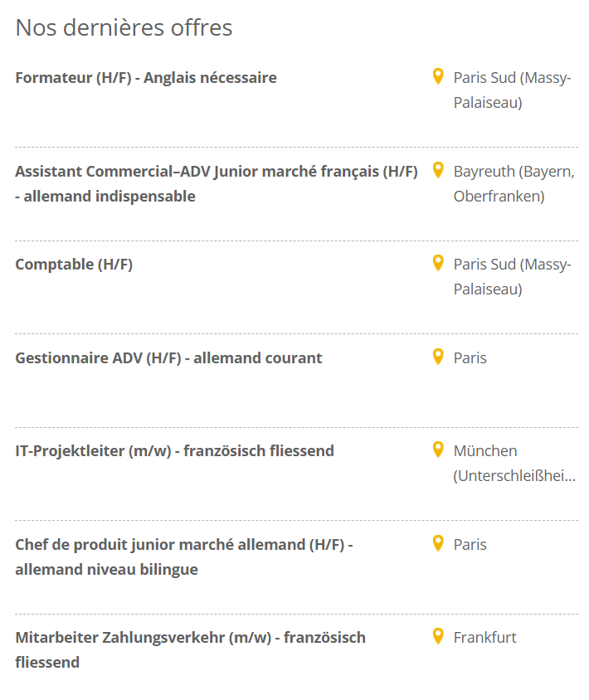
Task: Open Formateur (H/F) - Anglais nécessaire offer
Action: tap(146, 78)
